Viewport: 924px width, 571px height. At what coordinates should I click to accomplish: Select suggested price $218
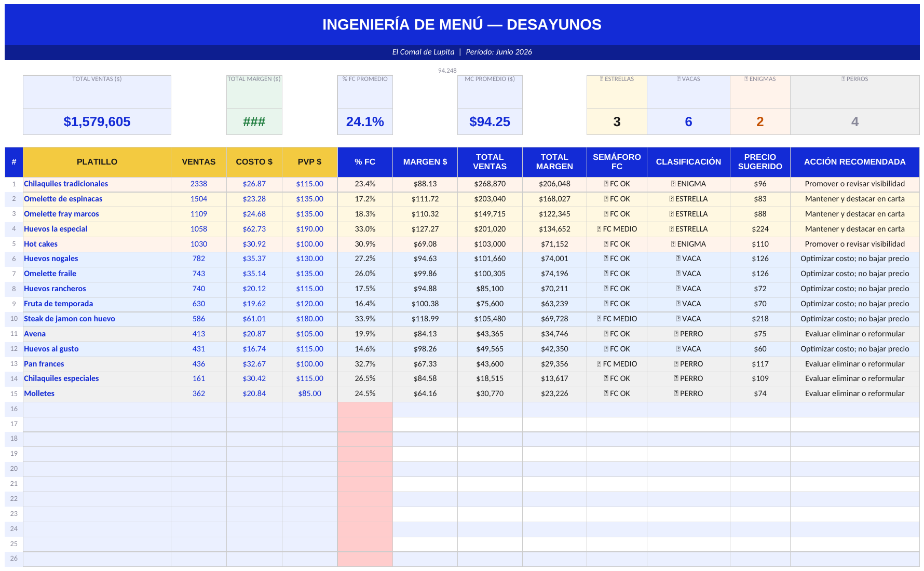[x=760, y=319]
